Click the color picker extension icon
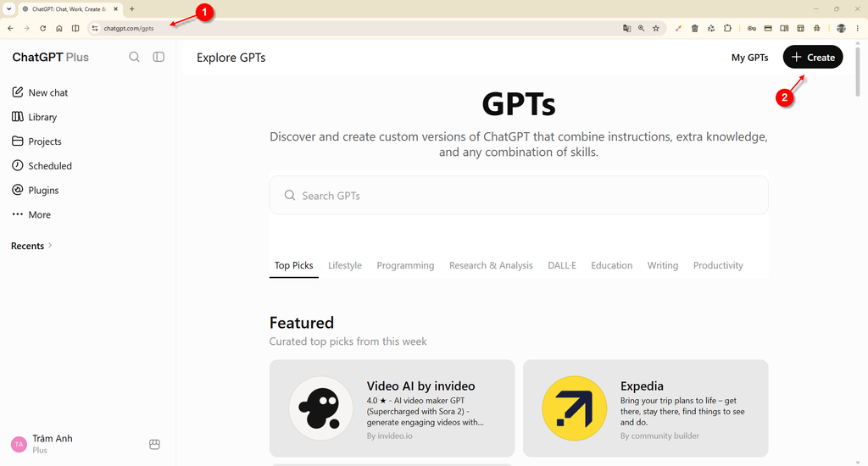The height and width of the screenshot is (466, 868). (678, 28)
